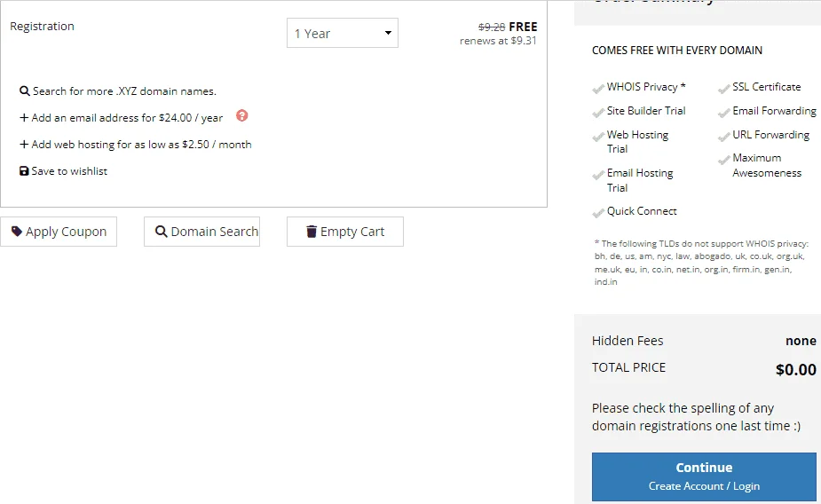821x504 pixels.
Task: Click the plus icon for Add an email address
Action: pyautogui.click(x=24, y=118)
